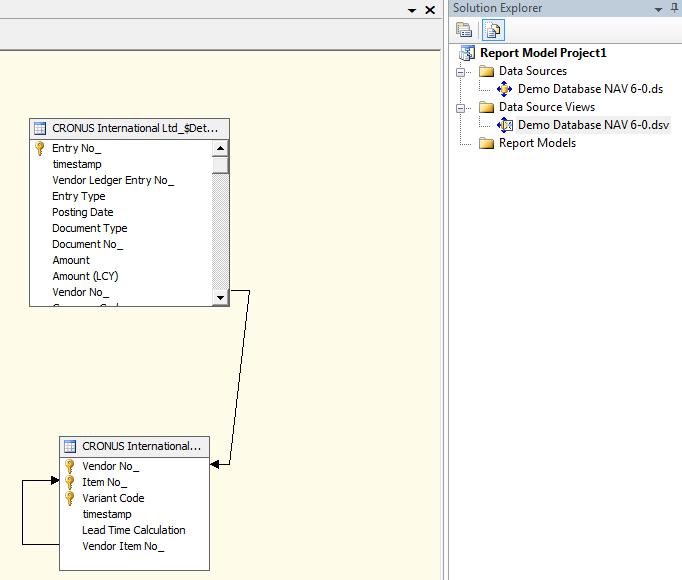Open the Solution Explorer window position dropdown
Image resolution: width=682 pixels, height=580 pixels.
659,9
